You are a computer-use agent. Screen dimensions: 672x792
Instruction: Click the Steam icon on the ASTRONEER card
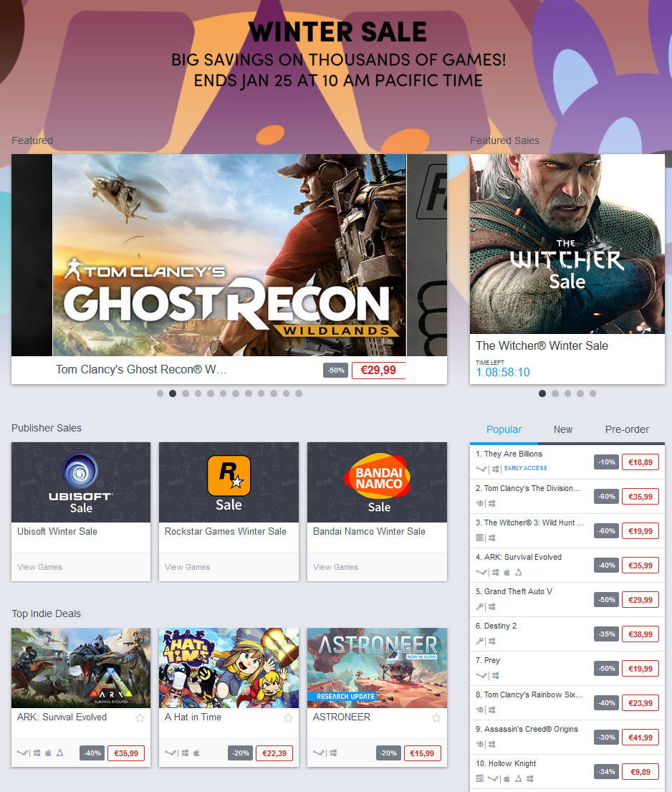[319, 753]
